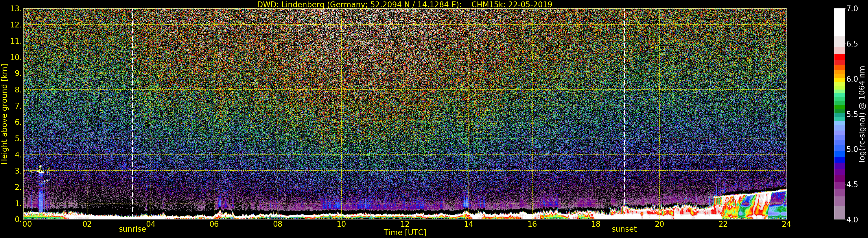Viewport: 868px width, 238px height.
Task: Click the '5.' tick on the height axis
Action: tap(18, 138)
